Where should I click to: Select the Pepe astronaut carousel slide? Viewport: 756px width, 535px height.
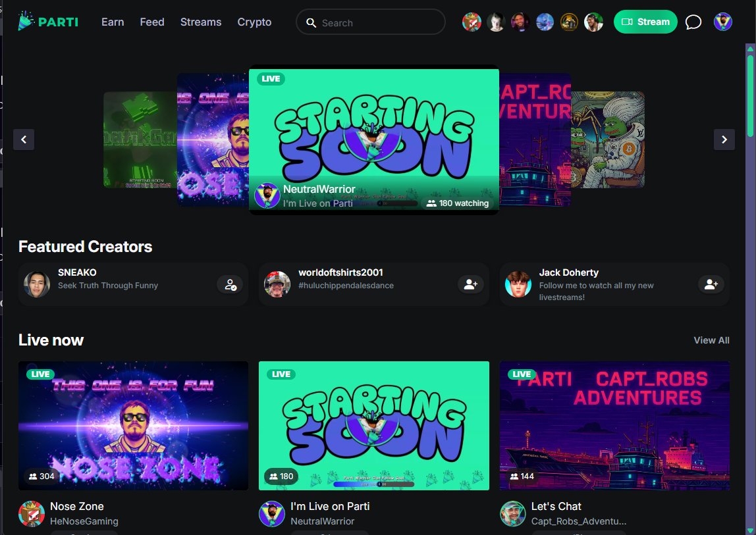(607, 140)
